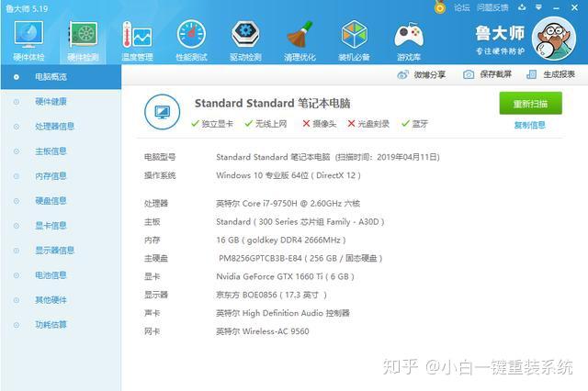Click the 鲁大师 mascot avatar picture
The image size is (588, 391).
point(553,39)
